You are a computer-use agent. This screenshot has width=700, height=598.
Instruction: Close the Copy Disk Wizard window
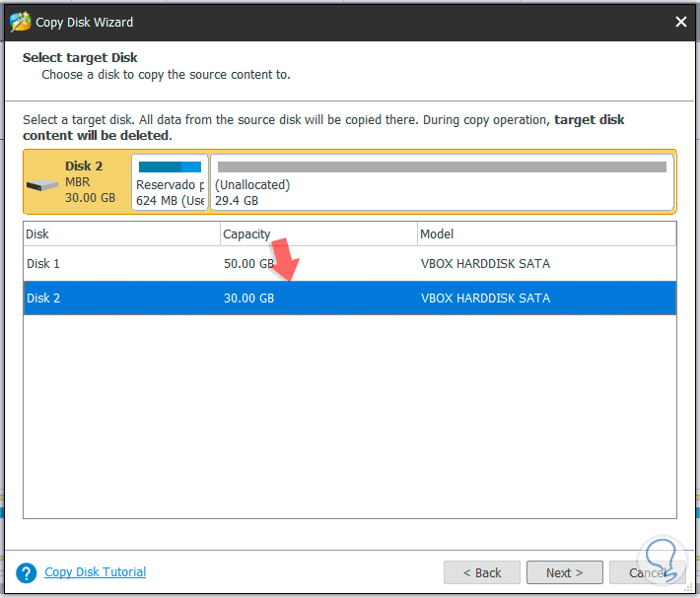(x=680, y=22)
